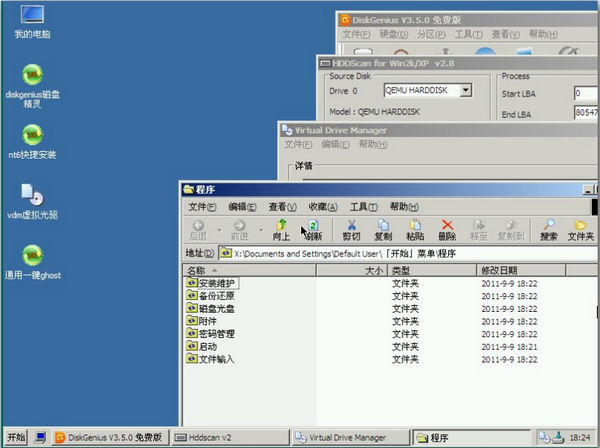Sort by 名称 column header
Viewport: 600px width, 448px height.
click(x=249, y=270)
